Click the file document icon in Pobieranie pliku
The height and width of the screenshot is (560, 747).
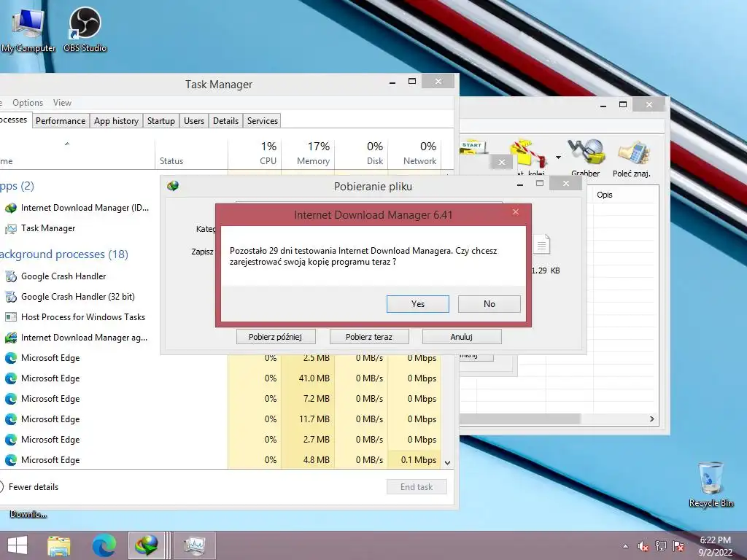point(542,245)
